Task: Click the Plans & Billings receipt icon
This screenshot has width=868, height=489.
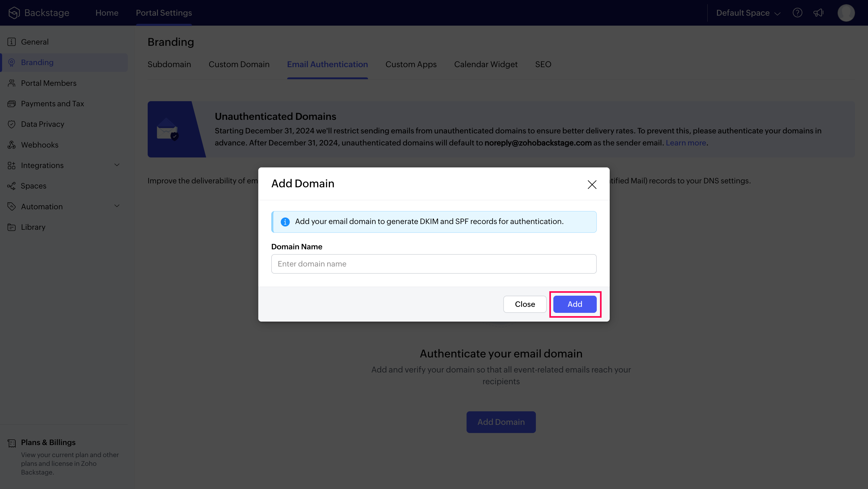Action: pos(11,443)
